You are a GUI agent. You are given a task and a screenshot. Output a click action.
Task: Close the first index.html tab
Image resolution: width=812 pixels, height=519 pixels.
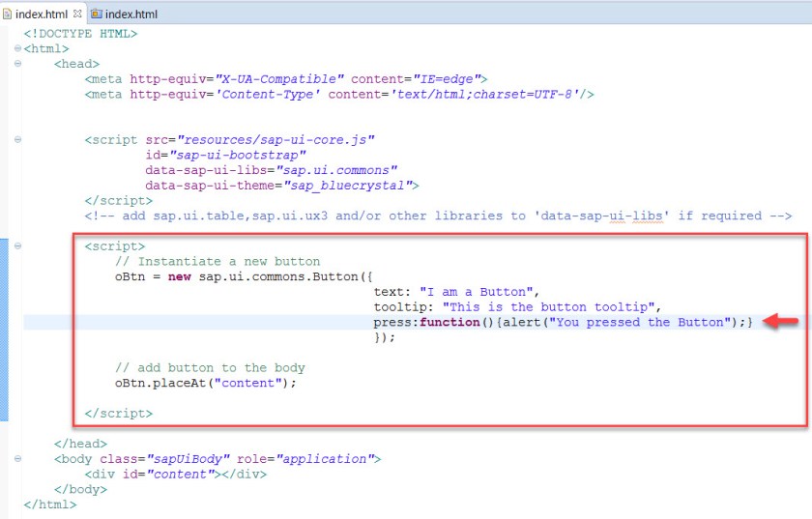click(77, 14)
